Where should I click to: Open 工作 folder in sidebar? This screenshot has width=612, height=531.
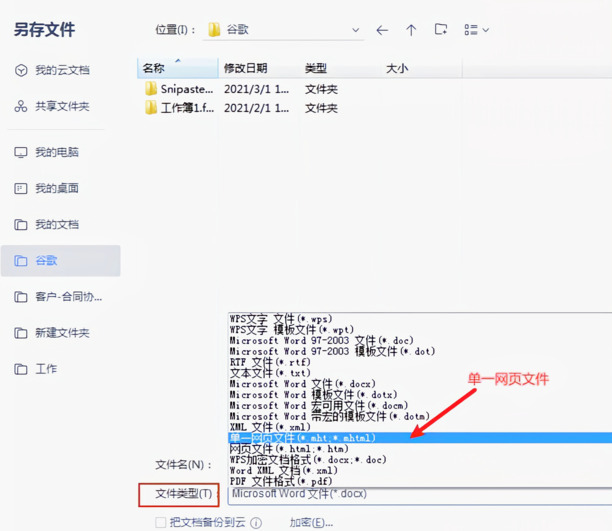coord(46,369)
